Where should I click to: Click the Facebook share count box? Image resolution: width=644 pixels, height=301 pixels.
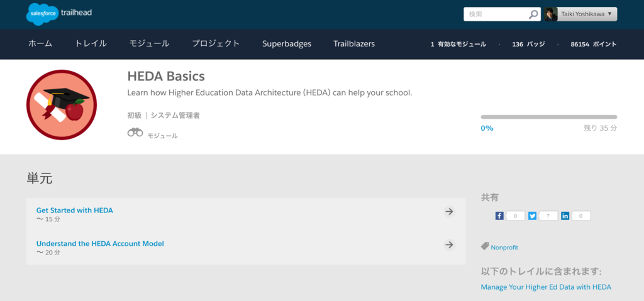tap(516, 216)
